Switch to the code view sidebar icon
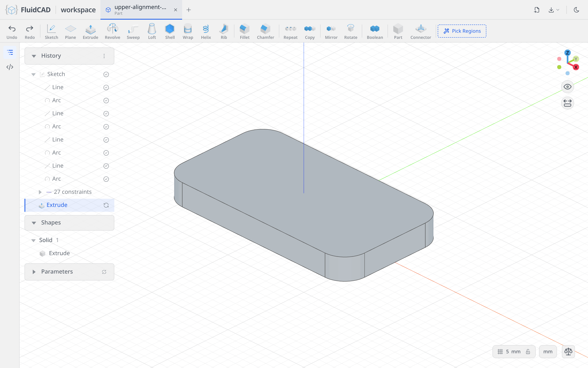Screen dimensions: 588x368 (x=10, y=67)
